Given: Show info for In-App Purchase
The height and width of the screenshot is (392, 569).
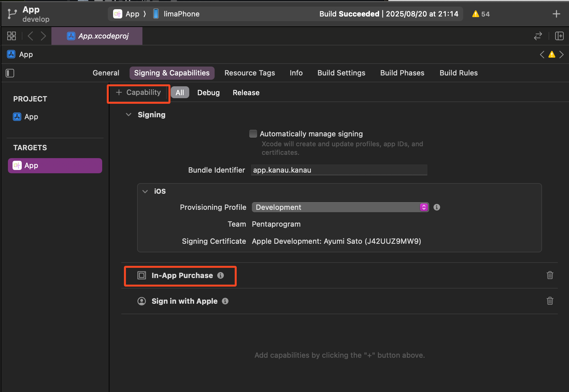Looking at the screenshot, I should click(x=221, y=275).
